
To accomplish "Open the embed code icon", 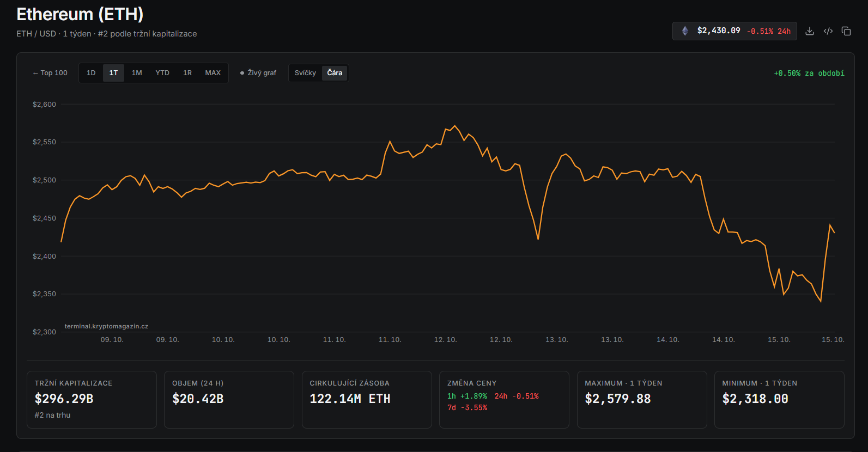I will tap(828, 31).
